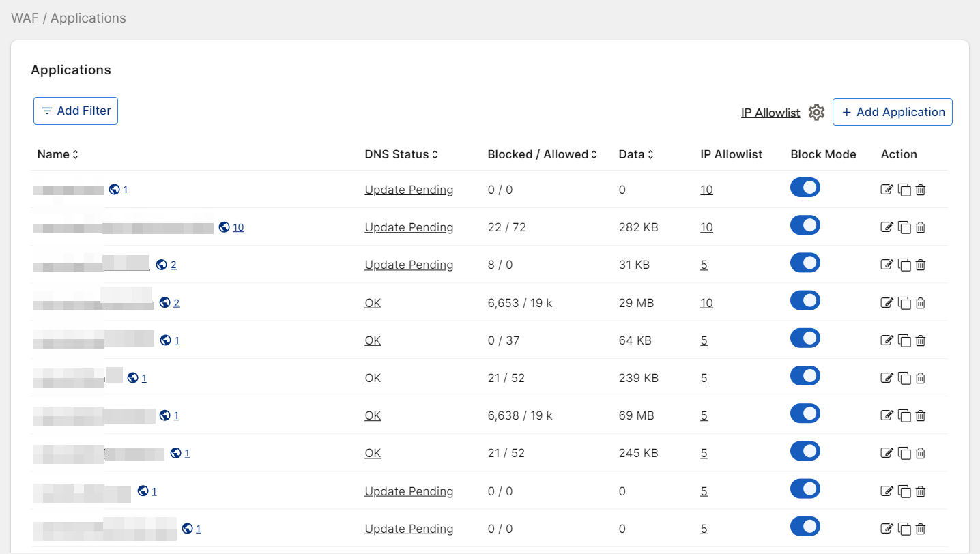Sort the list by Data column
The height and width of the screenshot is (554, 980).
(636, 154)
